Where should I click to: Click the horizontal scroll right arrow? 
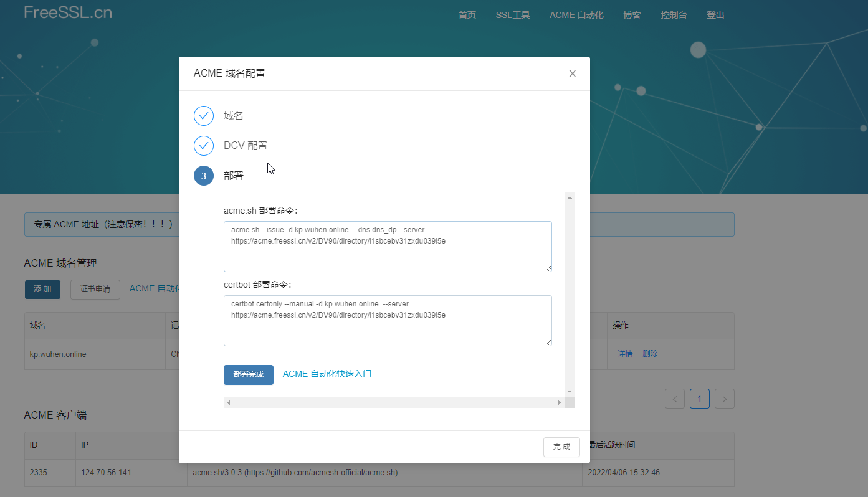(559, 403)
